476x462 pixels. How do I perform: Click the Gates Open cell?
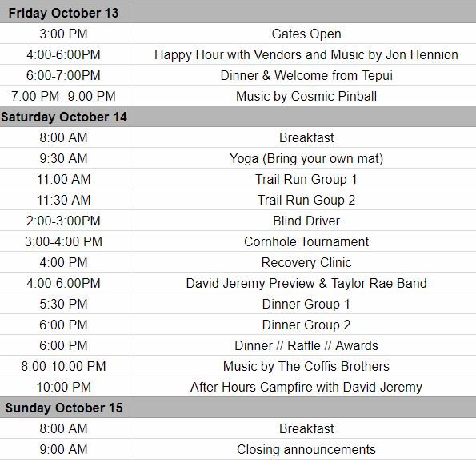305,34
